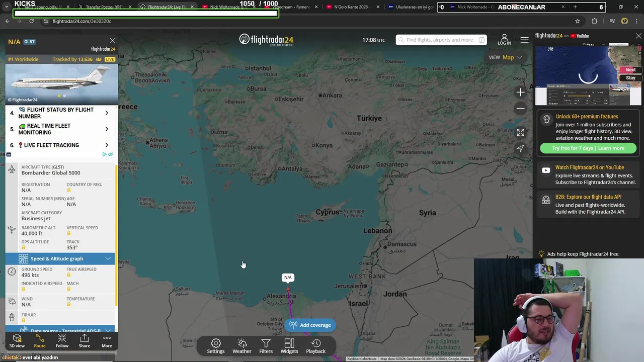Click the GPS Altitude lock icon

[24, 247]
